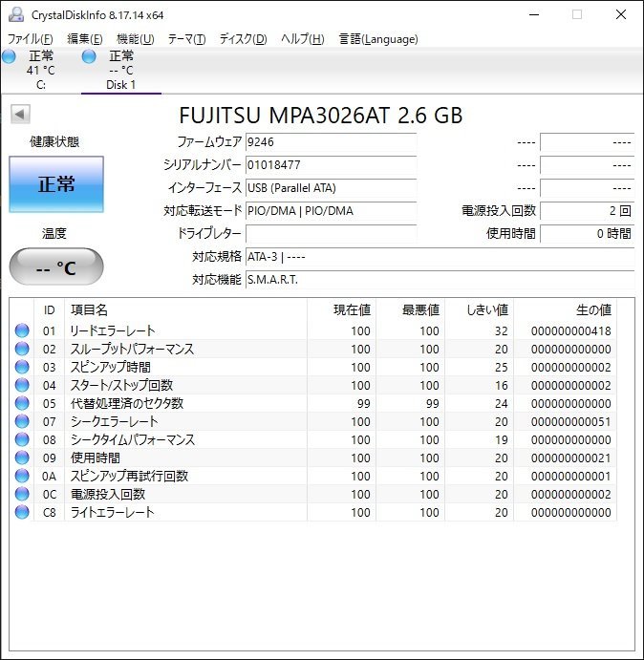Viewport: 644px width, 660px height.
Task: Click status orb of row 03 スピンアップ時間
Action: click(x=22, y=367)
